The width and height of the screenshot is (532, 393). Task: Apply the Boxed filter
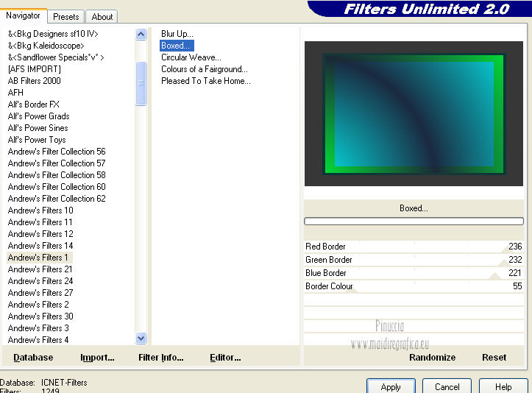[391, 386]
